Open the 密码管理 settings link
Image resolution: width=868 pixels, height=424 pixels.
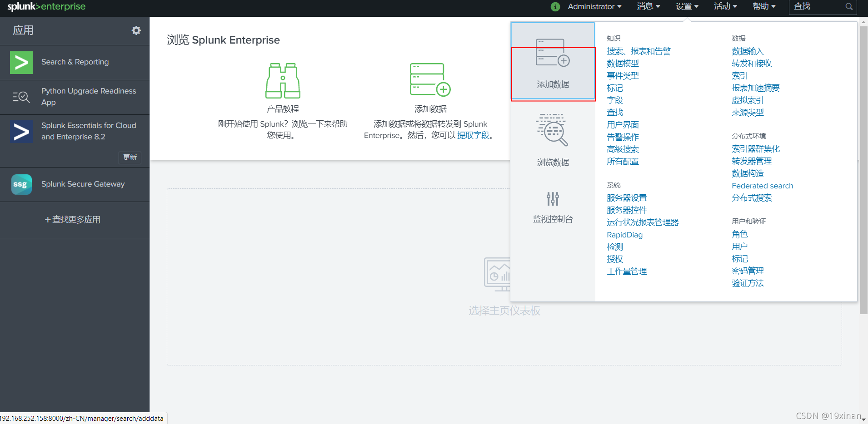click(x=748, y=271)
